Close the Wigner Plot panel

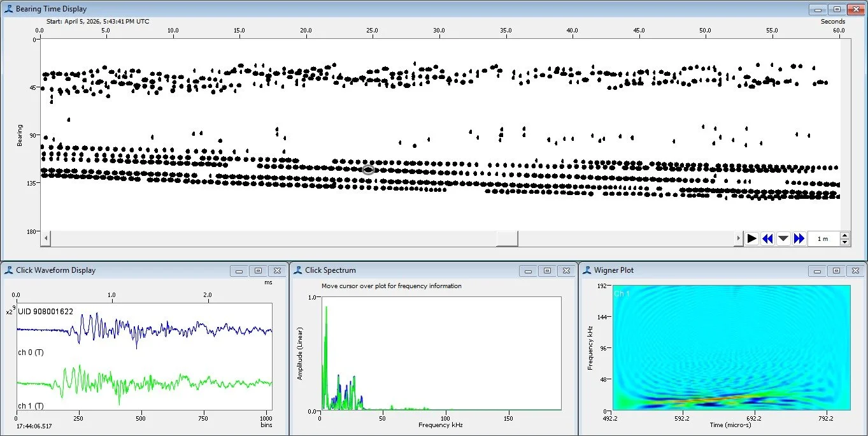coord(855,270)
